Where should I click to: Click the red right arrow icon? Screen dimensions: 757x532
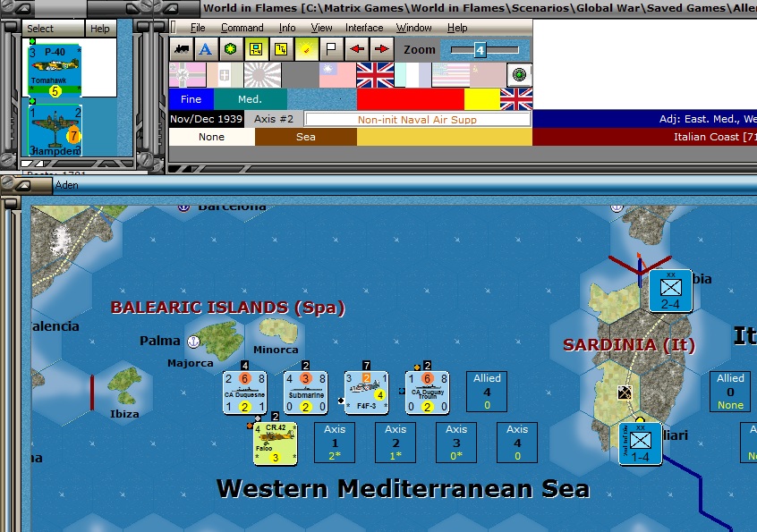(x=382, y=49)
